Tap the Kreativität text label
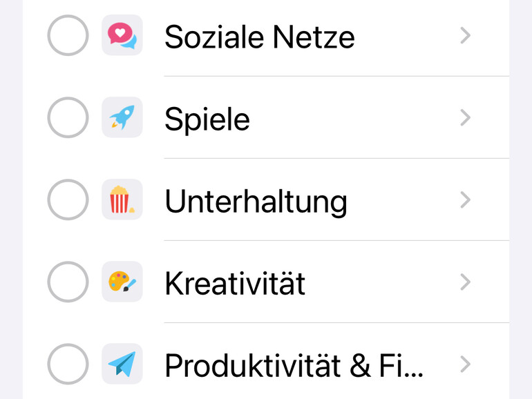532x399 pixels. [x=235, y=283]
